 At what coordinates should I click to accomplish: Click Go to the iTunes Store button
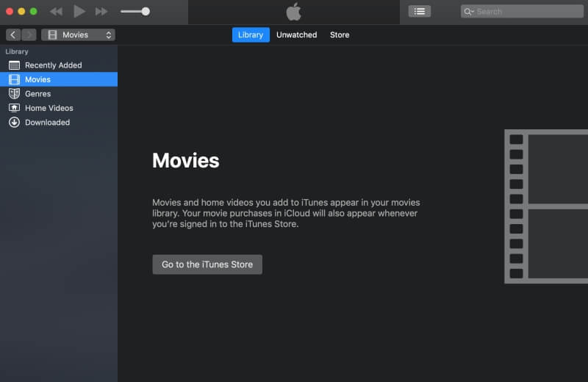[x=207, y=264]
